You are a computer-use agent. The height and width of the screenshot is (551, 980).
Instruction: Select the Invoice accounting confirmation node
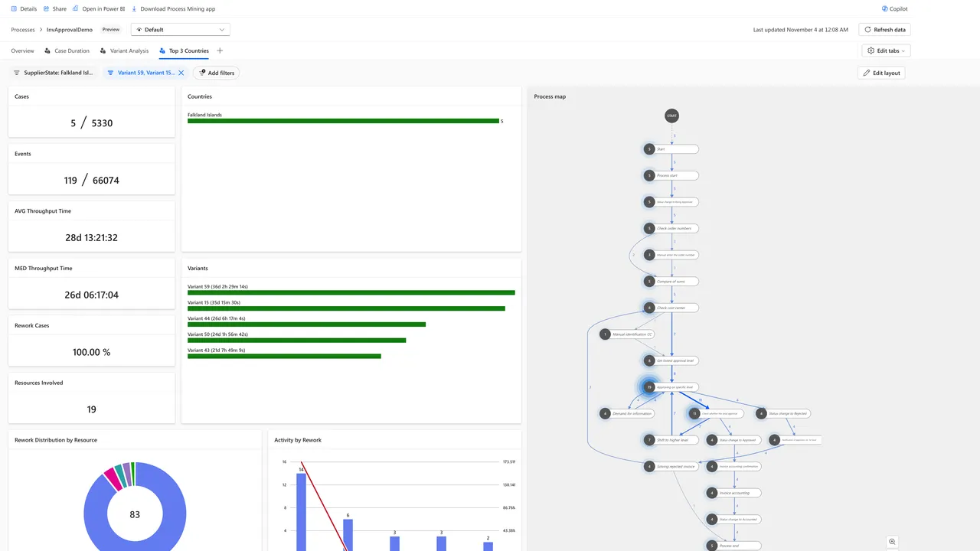734,466
